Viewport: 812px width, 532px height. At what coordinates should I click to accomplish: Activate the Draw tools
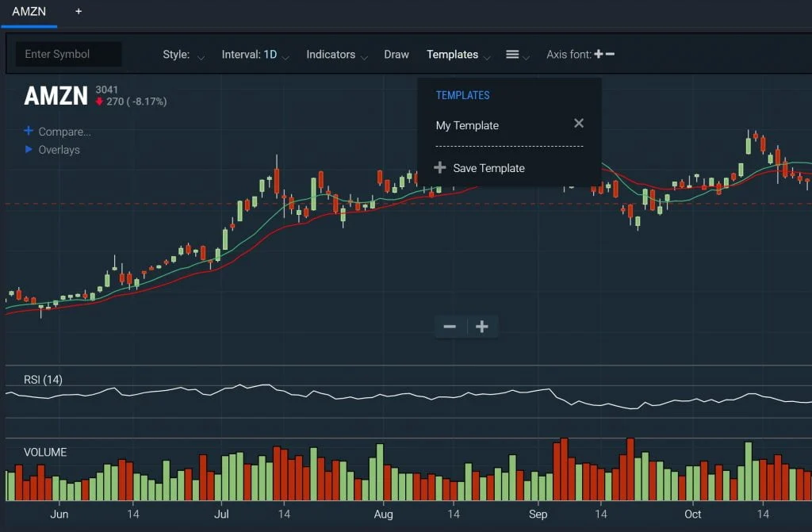[396, 55]
